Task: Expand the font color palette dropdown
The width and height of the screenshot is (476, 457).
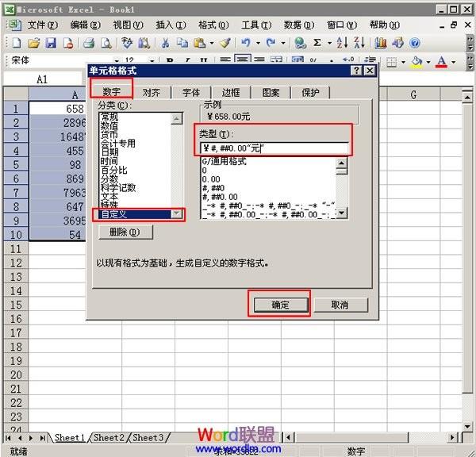Action: 454,62
